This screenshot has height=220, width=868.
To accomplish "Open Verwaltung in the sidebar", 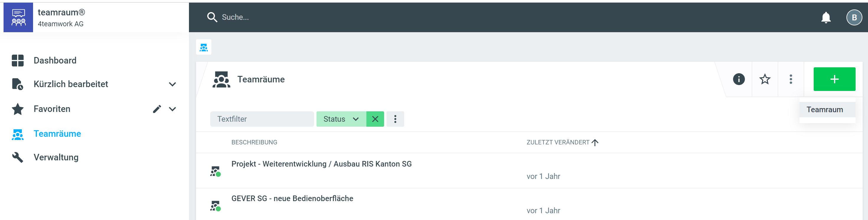I will pyautogui.click(x=56, y=157).
